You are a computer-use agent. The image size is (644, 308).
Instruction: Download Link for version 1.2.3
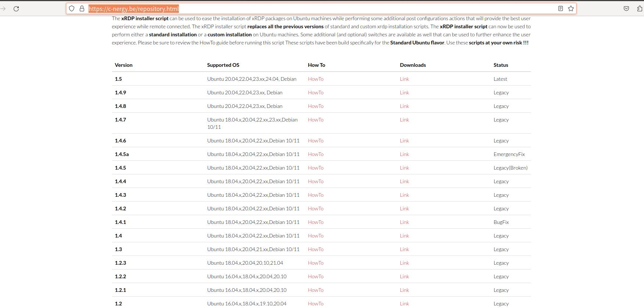click(x=404, y=263)
